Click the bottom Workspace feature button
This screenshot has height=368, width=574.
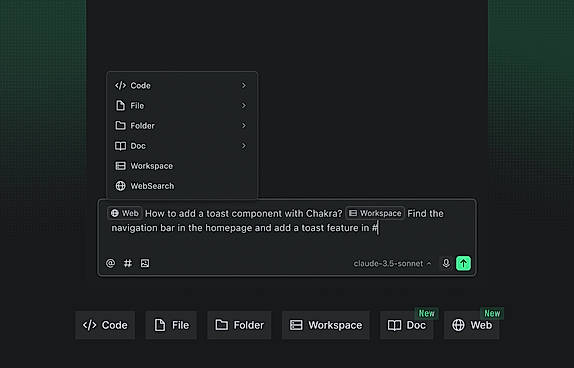pyautogui.click(x=326, y=325)
